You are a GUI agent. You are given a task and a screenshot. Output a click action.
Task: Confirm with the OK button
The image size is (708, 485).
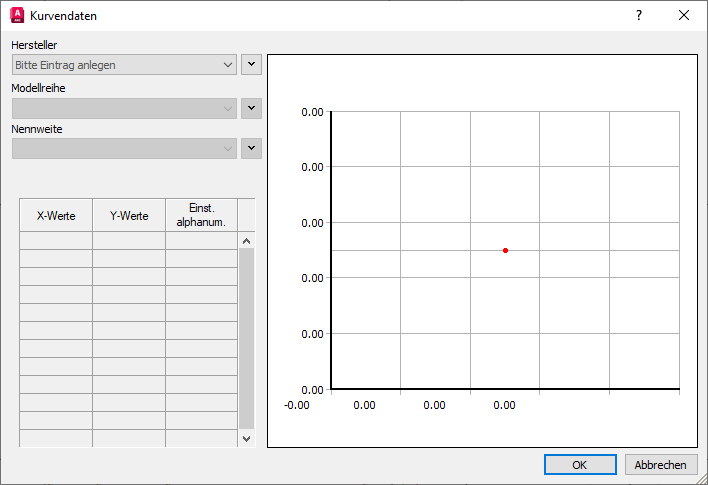click(580, 465)
